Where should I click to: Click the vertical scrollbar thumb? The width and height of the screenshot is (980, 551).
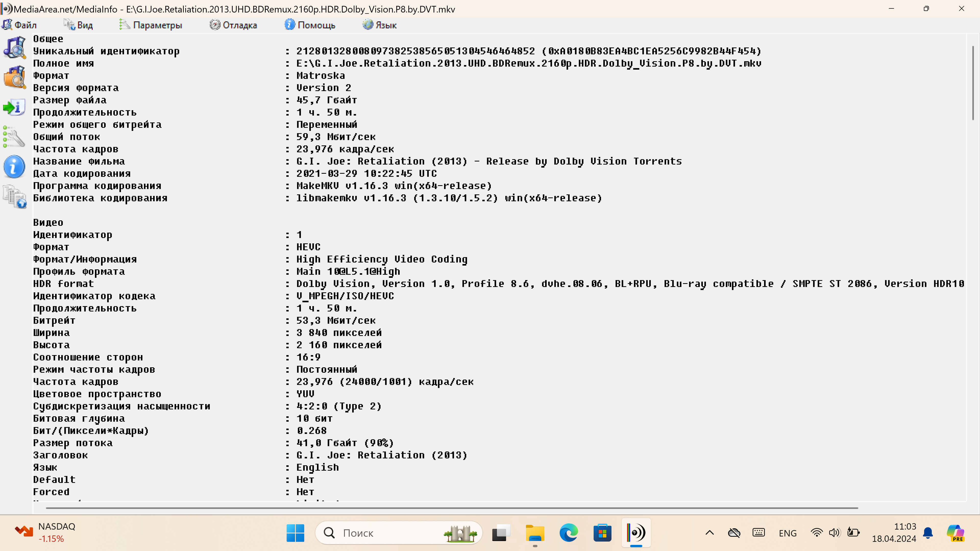point(973,83)
